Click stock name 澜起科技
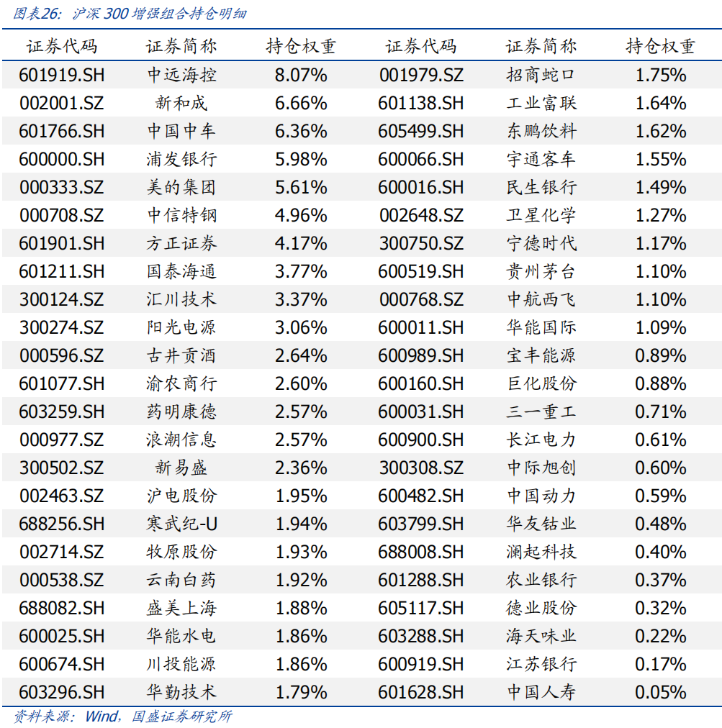 click(x=541, y=552)
